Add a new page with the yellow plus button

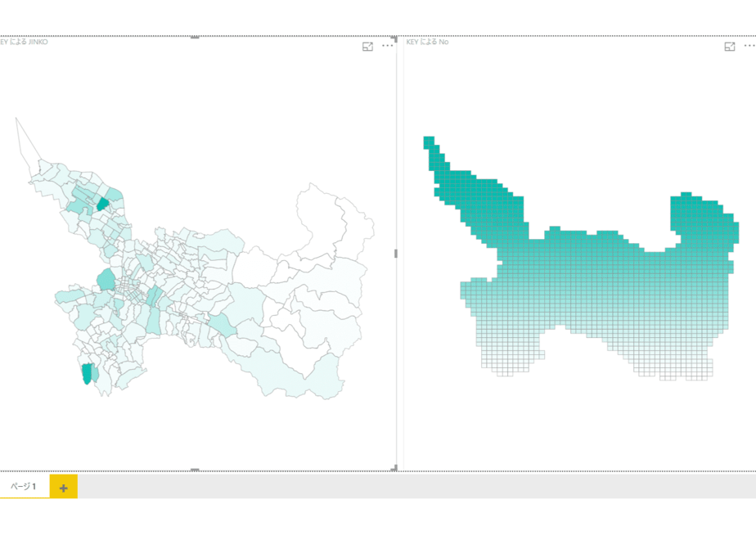[x=64, y=487]
